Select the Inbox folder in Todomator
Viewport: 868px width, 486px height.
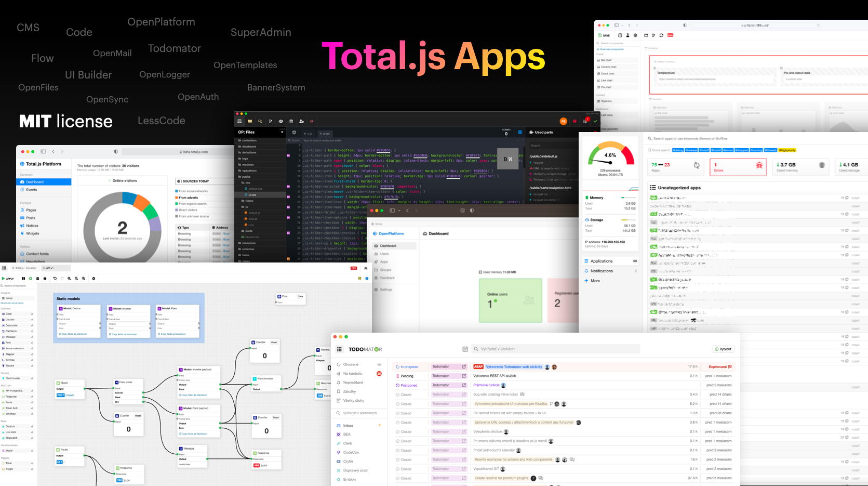pos(348,426)
